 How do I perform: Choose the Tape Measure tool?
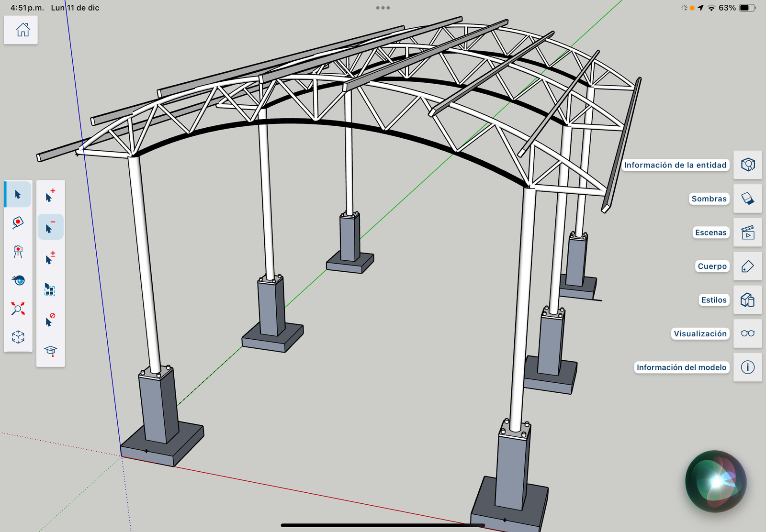coord(18,222)
